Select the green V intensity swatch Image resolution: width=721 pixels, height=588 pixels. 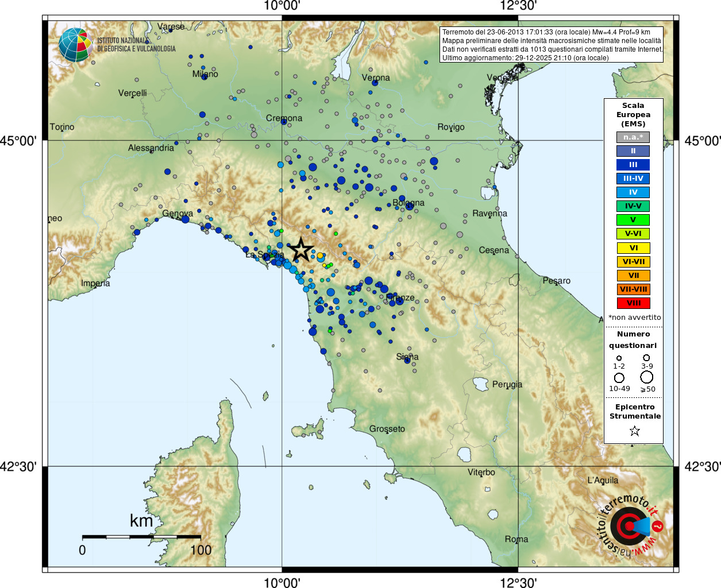click(633, 220)
